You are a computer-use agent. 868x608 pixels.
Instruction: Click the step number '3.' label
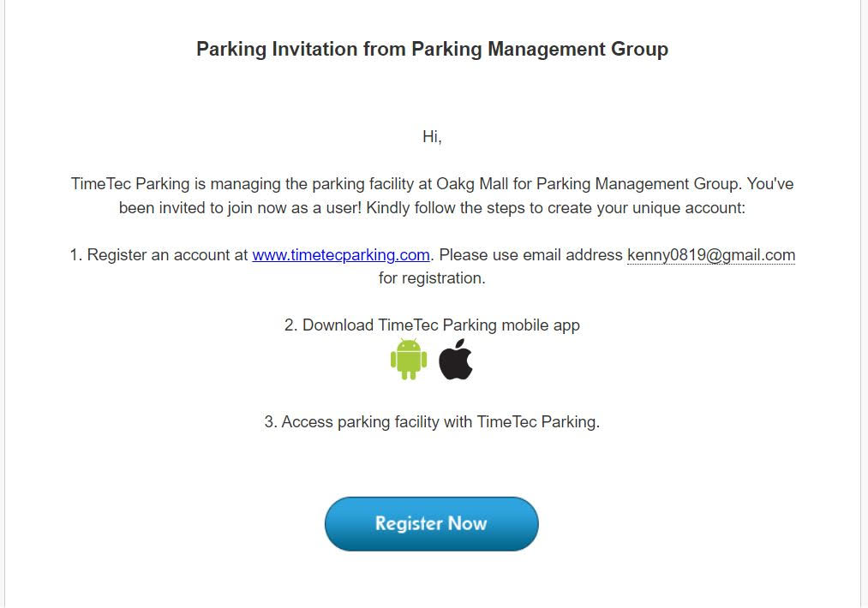click(x=271, y=422)
